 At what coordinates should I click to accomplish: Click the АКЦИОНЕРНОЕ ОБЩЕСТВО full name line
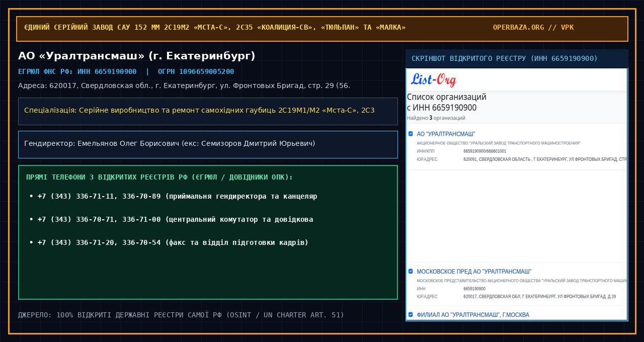coord(499,143)
